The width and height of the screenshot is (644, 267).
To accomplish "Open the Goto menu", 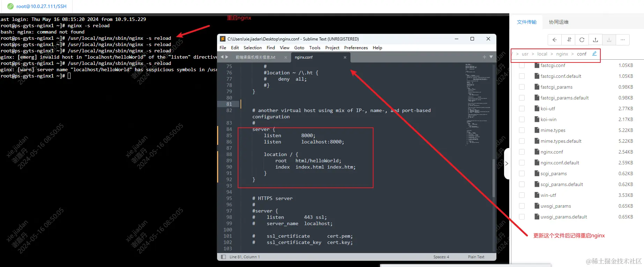I will tap(299, 47).
